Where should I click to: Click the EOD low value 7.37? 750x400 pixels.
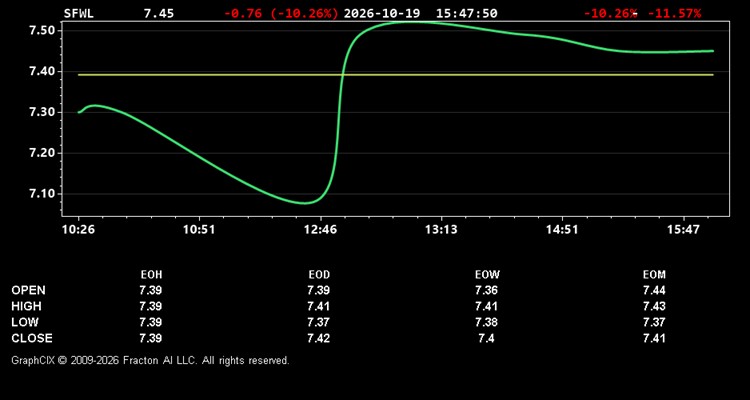click(319, 322)
